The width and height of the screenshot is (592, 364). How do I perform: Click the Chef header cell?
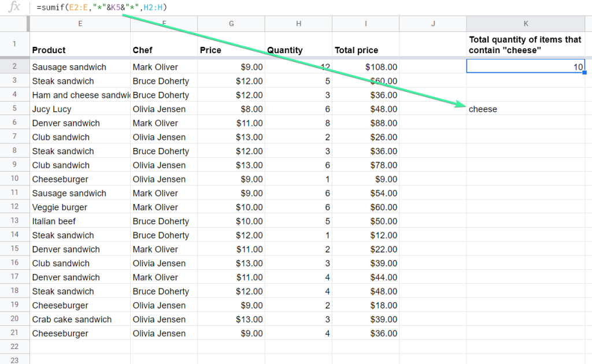click(164, 44)
